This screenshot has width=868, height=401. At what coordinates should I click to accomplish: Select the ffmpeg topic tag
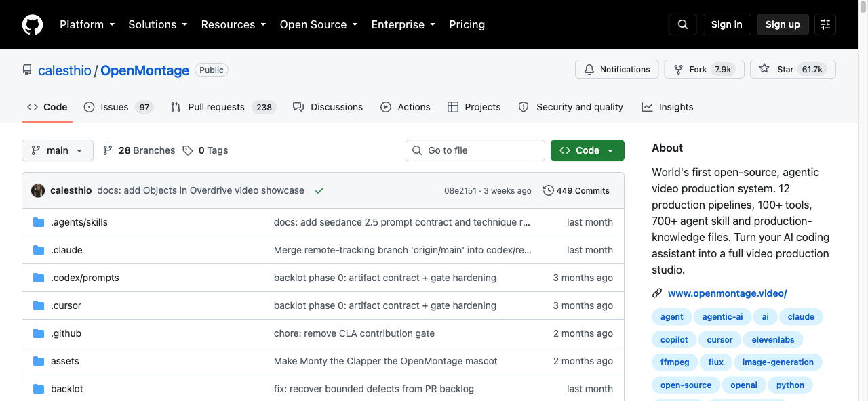tap(675, 362)
